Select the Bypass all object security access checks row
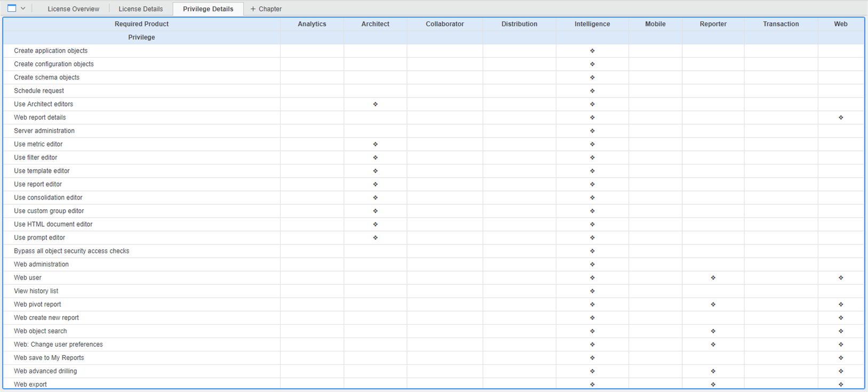 pyautogui.click(x=71, y=251)
